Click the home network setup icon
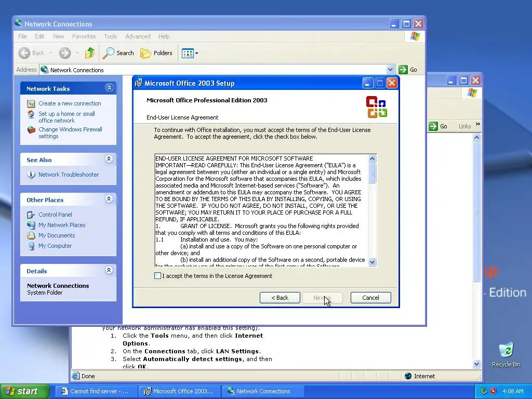The height and width of the screenshot is (399, 532). [x=31, y=114]
